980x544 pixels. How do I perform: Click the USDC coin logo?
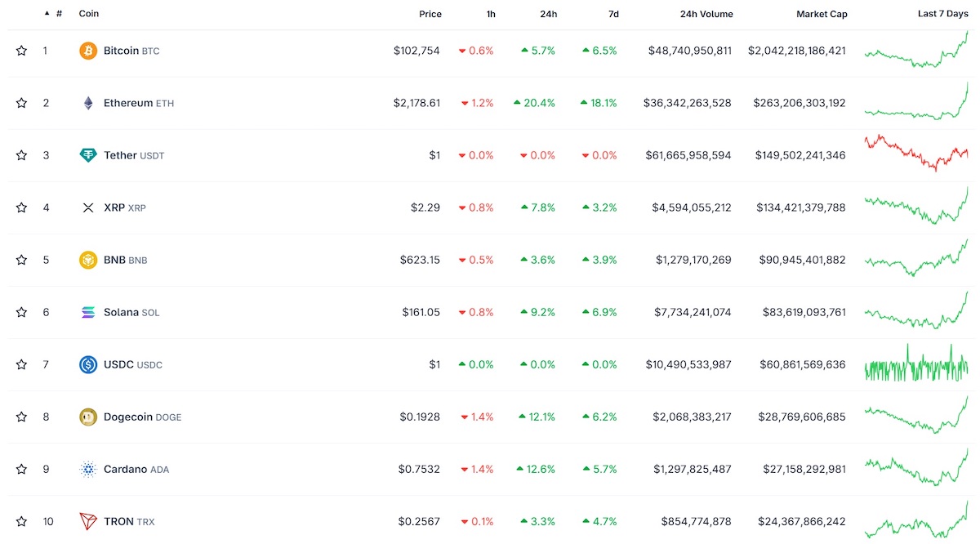click(x=88, y=364)
